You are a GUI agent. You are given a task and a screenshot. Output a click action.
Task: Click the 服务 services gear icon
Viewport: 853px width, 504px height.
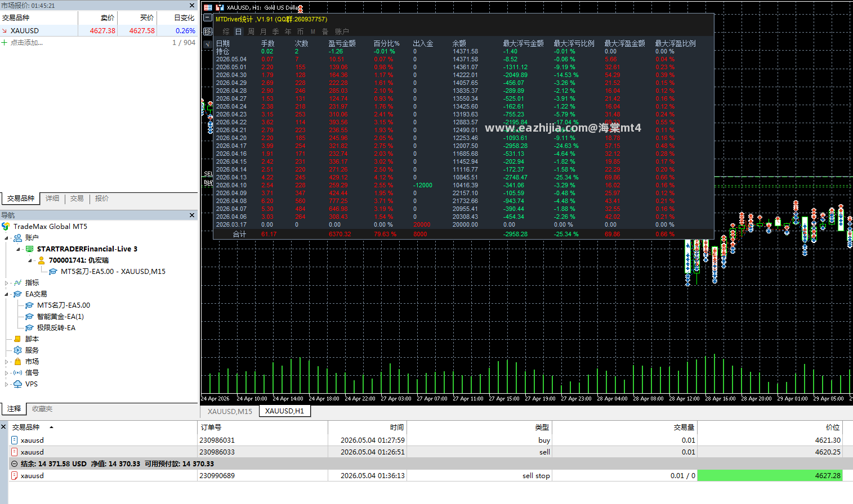[18, 350]
